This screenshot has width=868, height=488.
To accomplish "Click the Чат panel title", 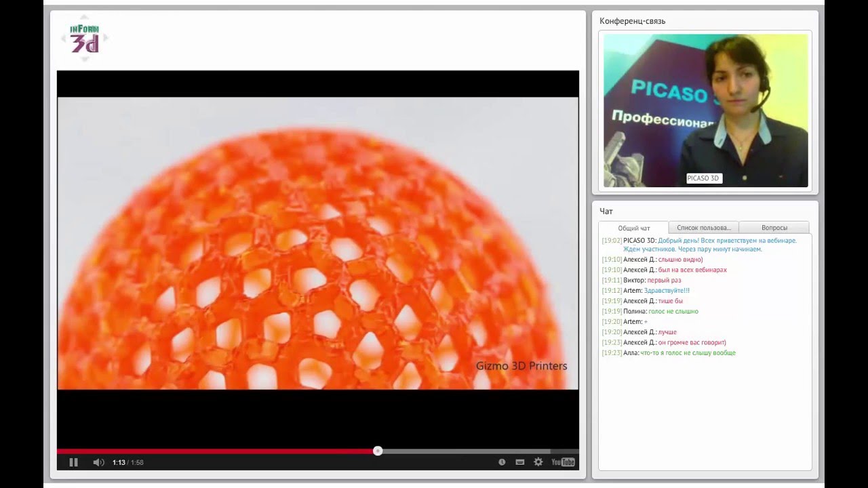I will (606, 211).
